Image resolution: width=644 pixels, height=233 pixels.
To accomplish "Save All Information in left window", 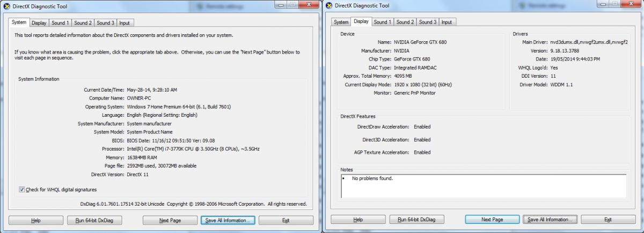I will point(228,220).
